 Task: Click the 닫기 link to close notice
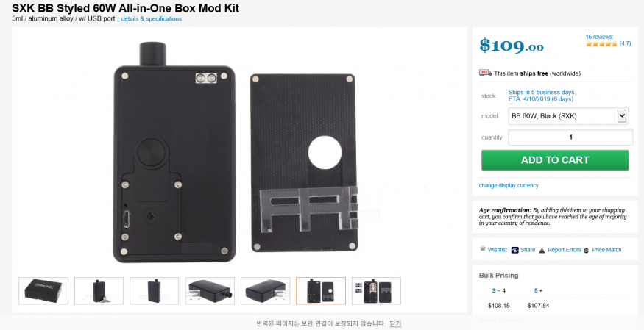[395, 323]
